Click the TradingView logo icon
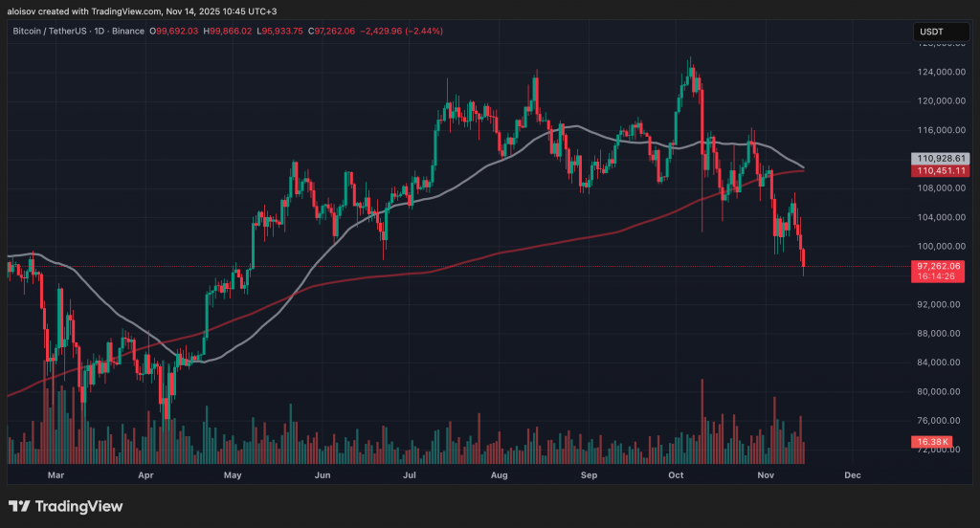This screenshot has height=528, width=980. [x=20, y=506]
